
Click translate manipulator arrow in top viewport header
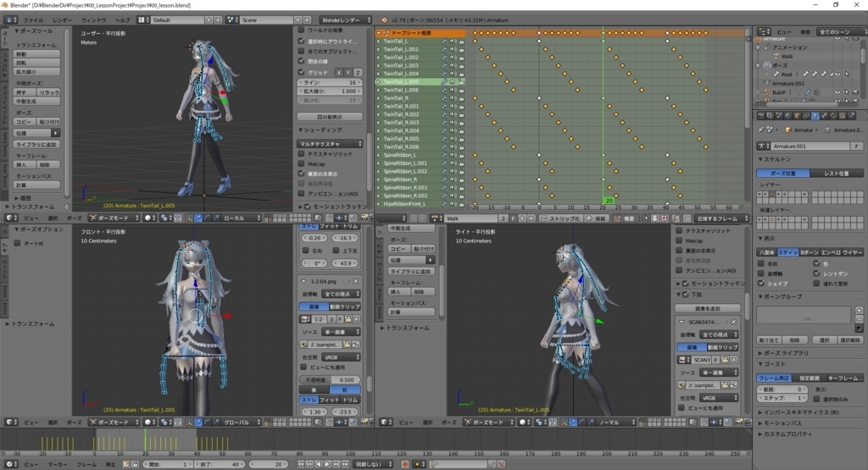(198, 218)
